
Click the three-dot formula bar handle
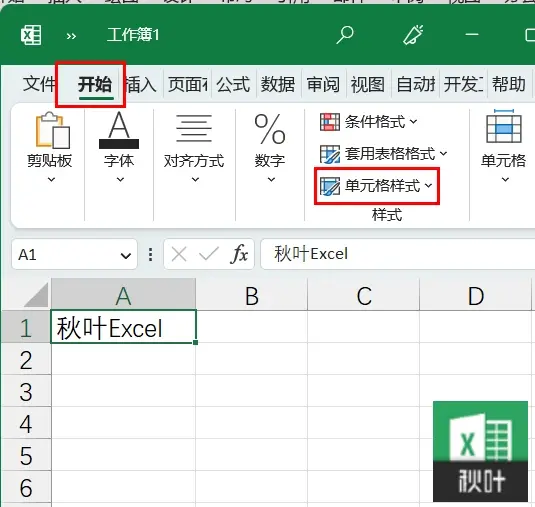click(x=150, y=255)
